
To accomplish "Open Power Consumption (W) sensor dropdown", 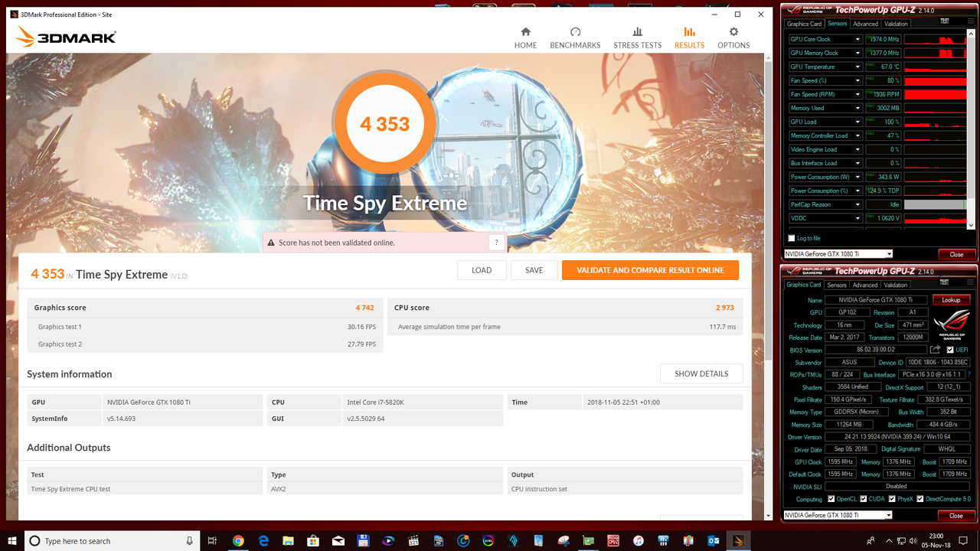I will pos(857,177).
